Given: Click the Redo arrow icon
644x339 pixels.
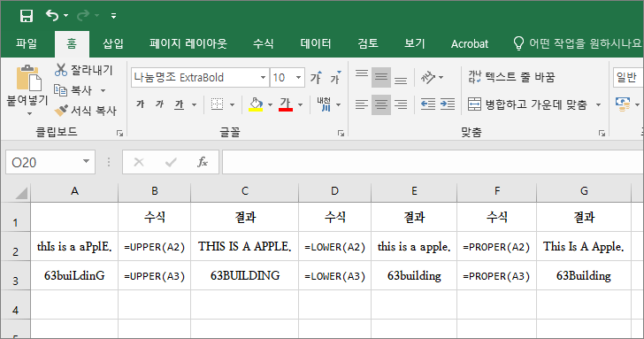Looking at the screenshot, I should pos(83,16).
